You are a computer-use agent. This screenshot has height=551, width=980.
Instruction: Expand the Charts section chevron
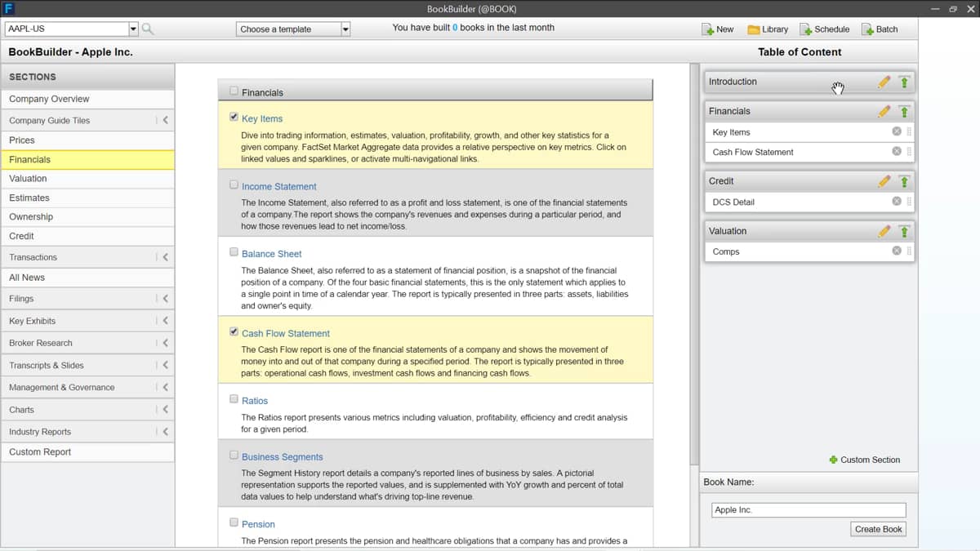point(166,409)
